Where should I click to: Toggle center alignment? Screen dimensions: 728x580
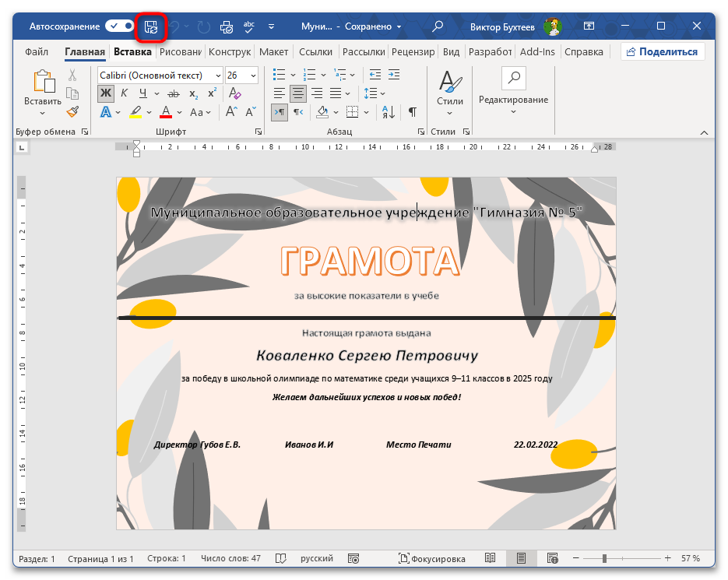click(298, 93)
